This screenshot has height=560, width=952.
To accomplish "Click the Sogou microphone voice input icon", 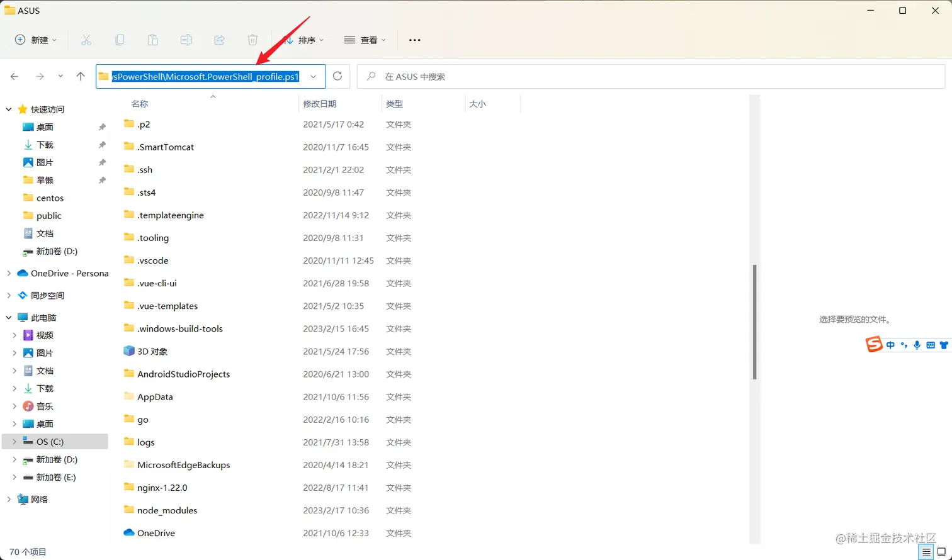I will point(917,345).
